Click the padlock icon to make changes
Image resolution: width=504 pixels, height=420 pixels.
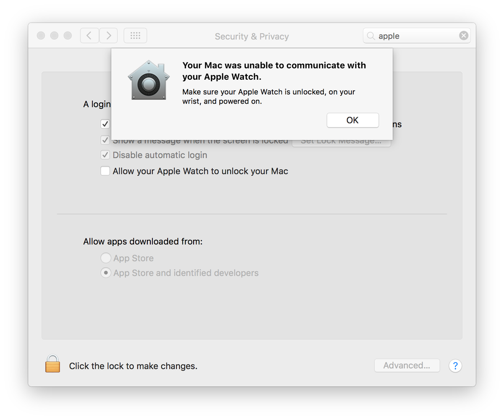(52, 363)
